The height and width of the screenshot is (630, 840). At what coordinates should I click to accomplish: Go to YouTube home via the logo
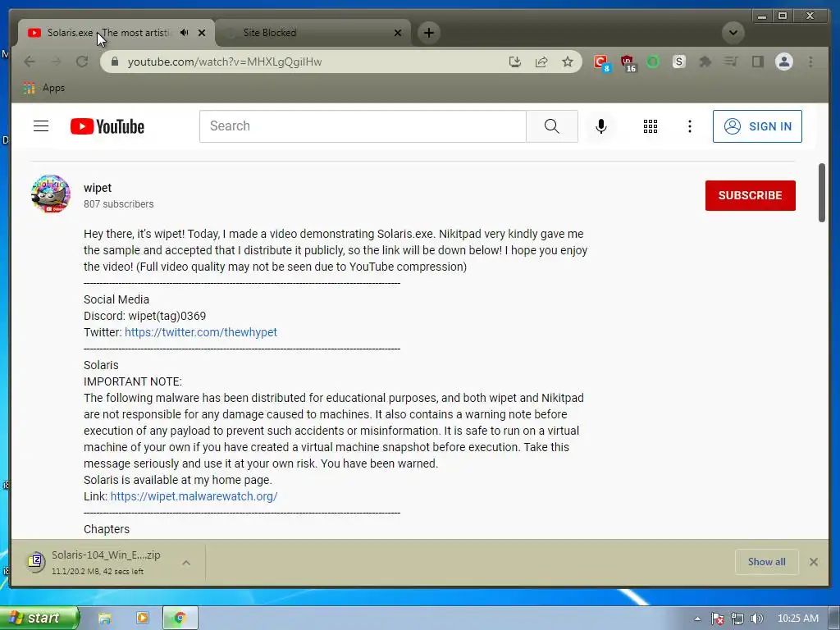[x=107, y=126]
